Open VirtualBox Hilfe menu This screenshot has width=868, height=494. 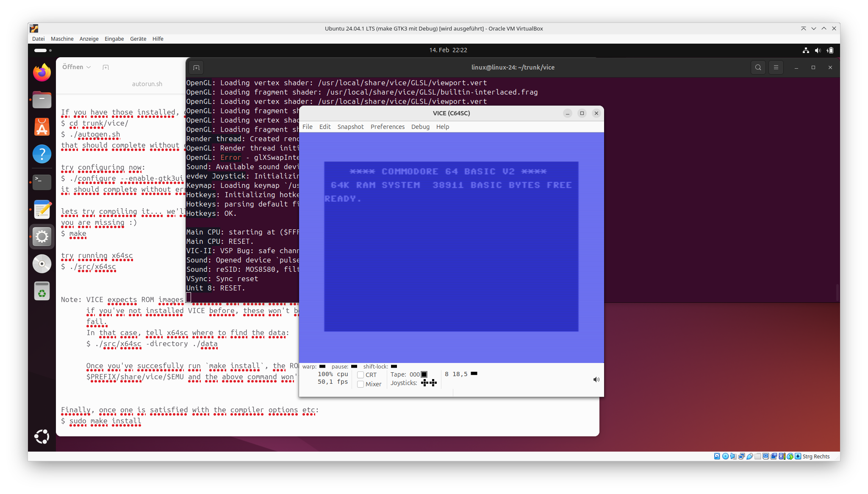tap(158, 39)
